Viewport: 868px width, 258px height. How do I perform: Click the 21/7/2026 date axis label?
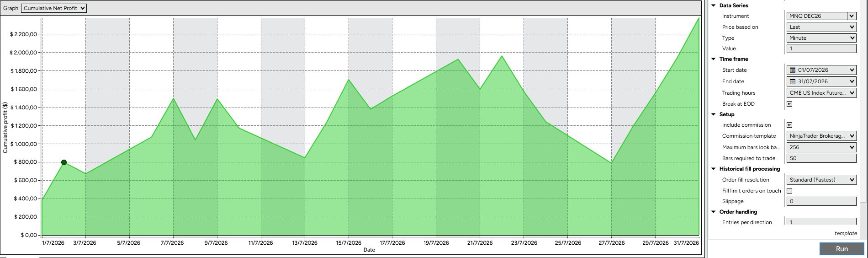[x=480, y=243]
